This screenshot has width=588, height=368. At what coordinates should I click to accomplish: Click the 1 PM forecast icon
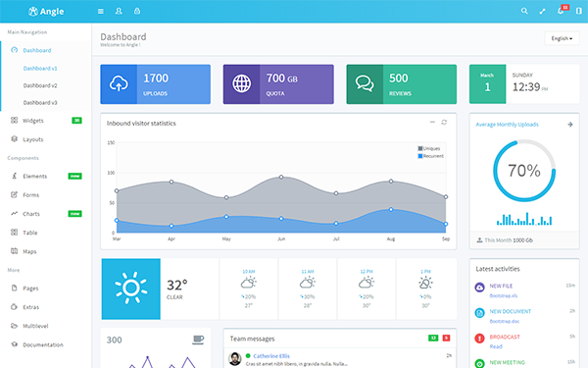425,282
